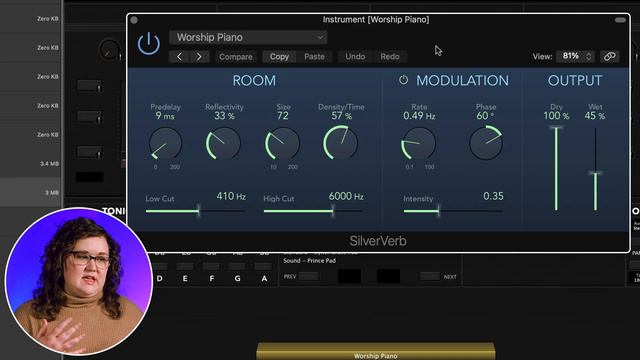Close the SilverVerb plugin window
The width and height of the screenshot is (640, 360).
tap(134, 20)
